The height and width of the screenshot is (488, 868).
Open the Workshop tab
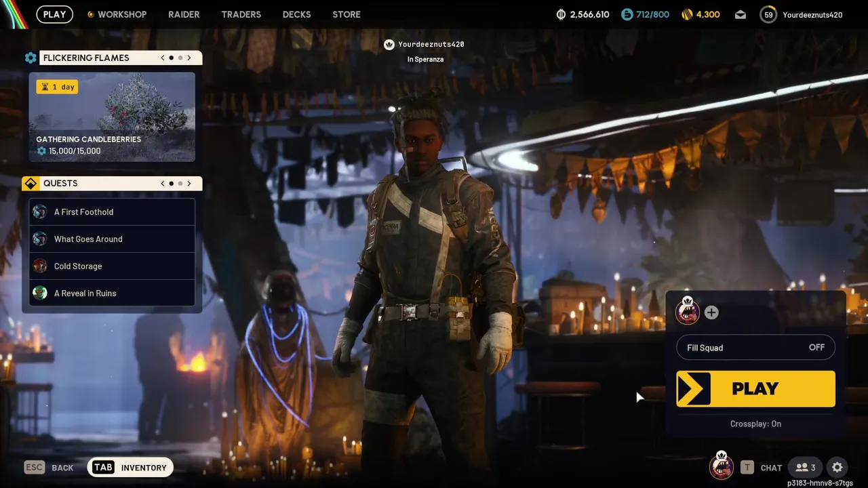coord(117,14)
